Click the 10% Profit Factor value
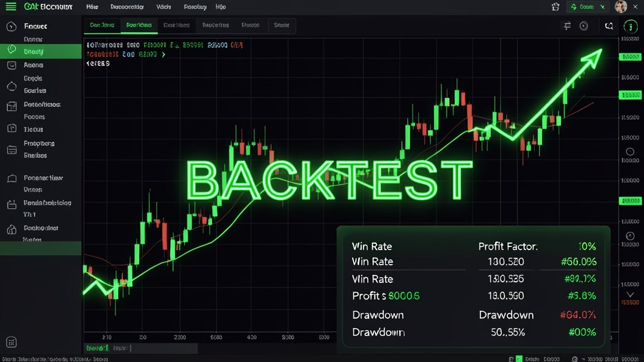The width and height of the screenshot is (644, 362). pyautogui.click(x=587, y=246)
